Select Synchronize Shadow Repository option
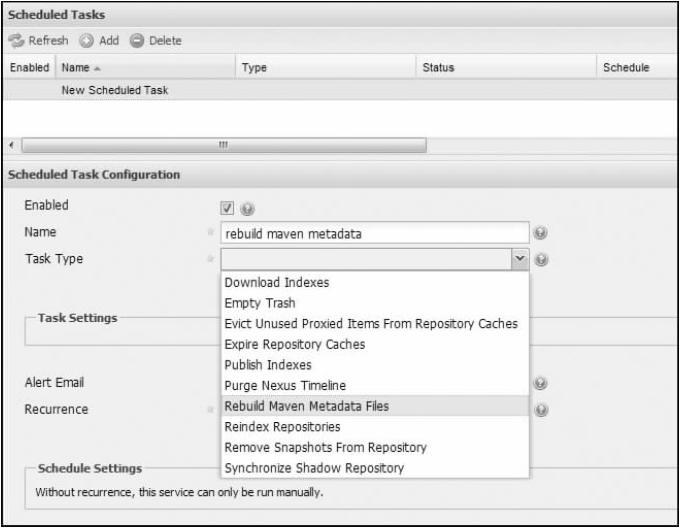The height and width of the screenshot is (528, 680). tap(314, 467)
